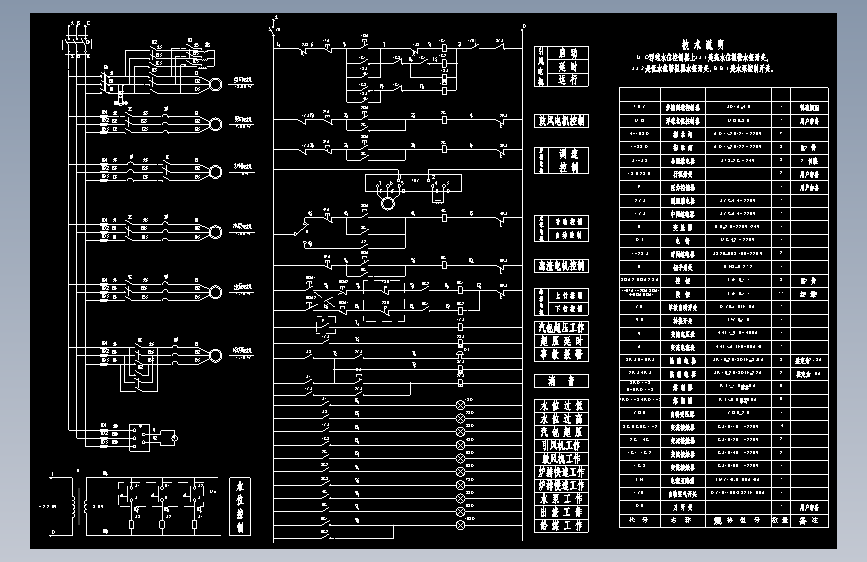This screenshot has width=867, height=562.
Task: Select the 给煤工作 indicator lamp symbol
Action: [x=460, y=525]
